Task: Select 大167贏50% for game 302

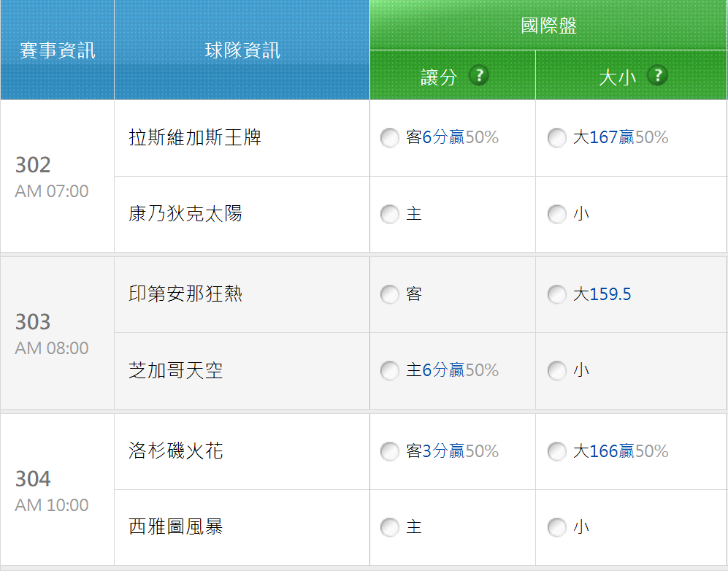Action: pos(557,138)
